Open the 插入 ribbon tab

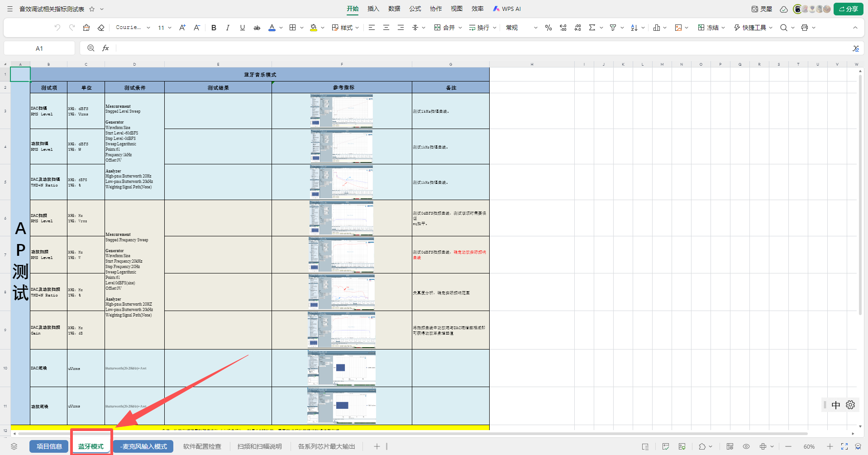(373, 9)
